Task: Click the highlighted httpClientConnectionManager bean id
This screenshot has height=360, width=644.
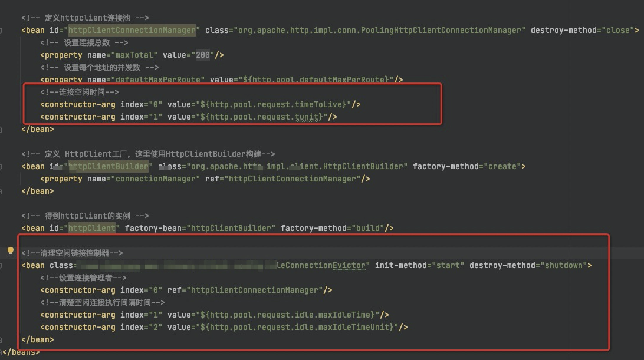Action: (x=132, y=30)
